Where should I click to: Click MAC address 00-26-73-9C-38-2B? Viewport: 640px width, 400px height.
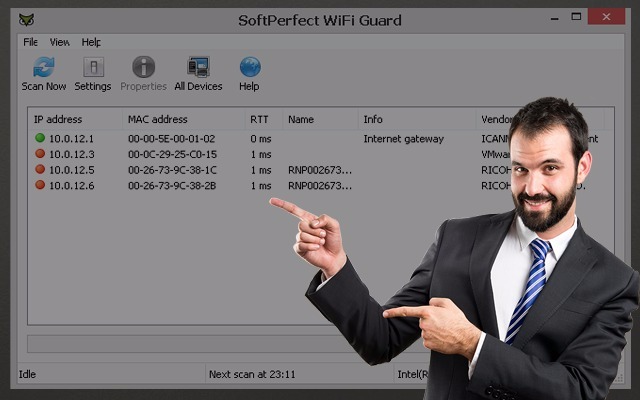(172, 185)
